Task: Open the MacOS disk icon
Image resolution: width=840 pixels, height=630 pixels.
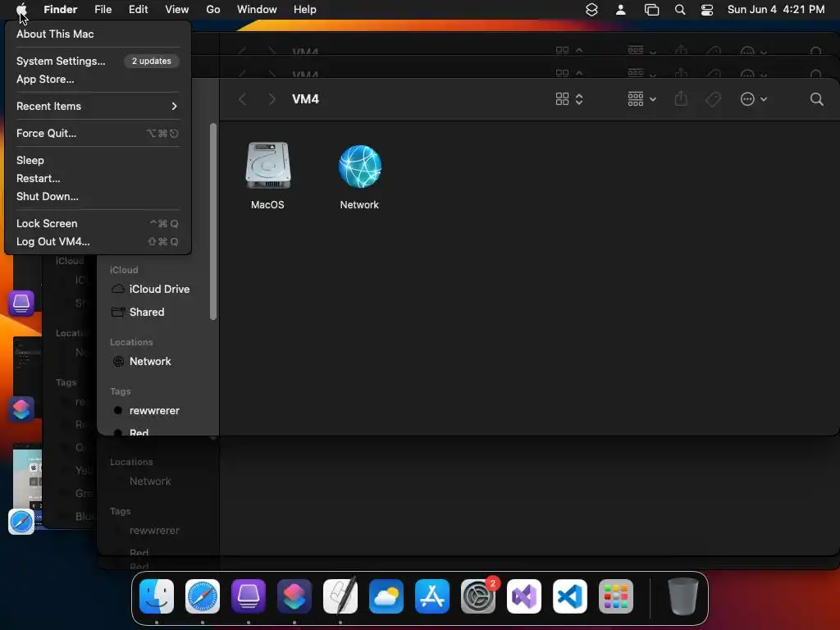Action: pyautogui.click(x=268, y=166)
